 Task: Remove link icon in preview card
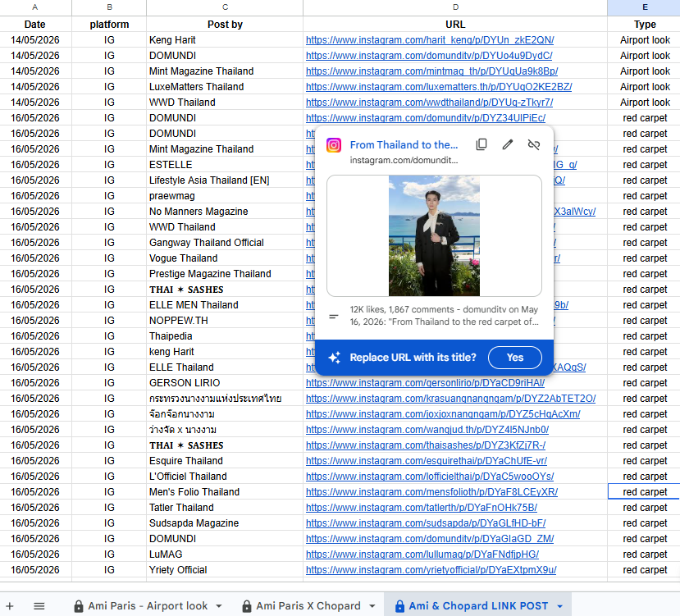(x=534, y=144)
